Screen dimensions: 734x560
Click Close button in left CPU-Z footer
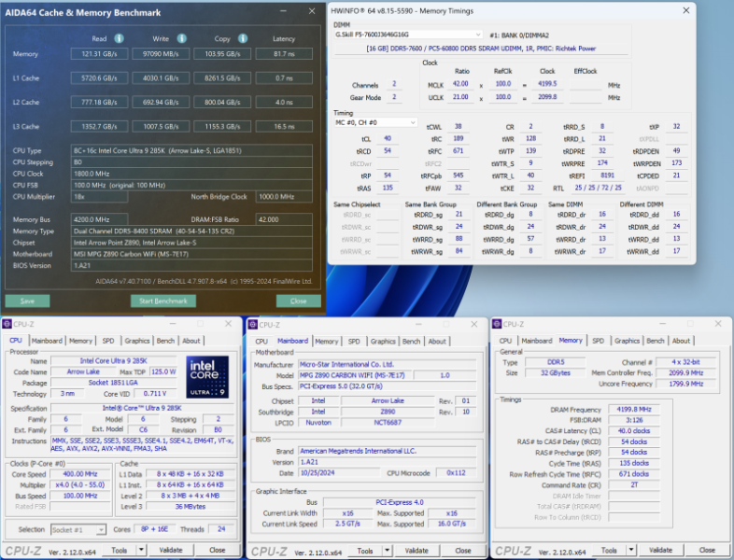click(218, 550)
